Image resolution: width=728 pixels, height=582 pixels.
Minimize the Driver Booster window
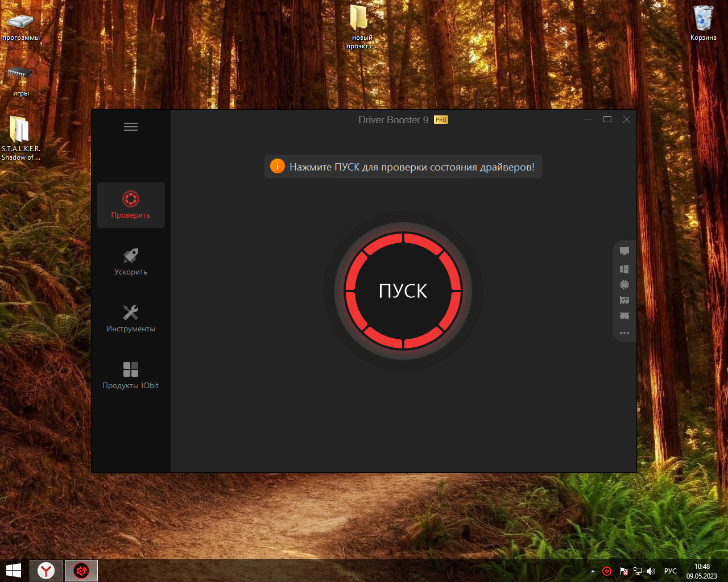coord(588,119)
